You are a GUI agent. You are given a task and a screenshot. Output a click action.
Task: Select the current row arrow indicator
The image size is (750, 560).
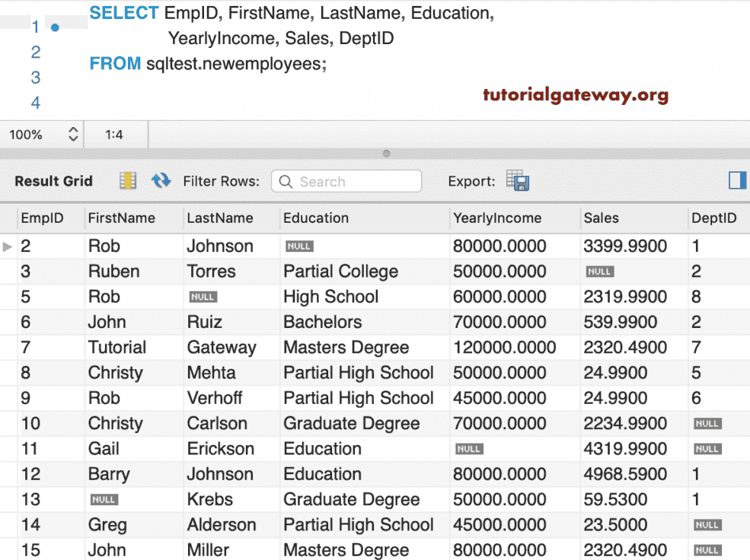click(x=8, y=247)
